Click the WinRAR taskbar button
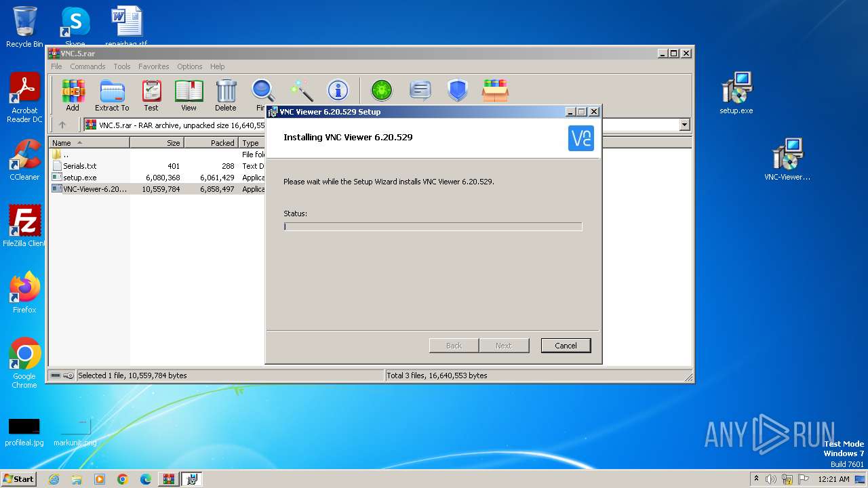Screen dimensions: 868x488 coord(168,479)
